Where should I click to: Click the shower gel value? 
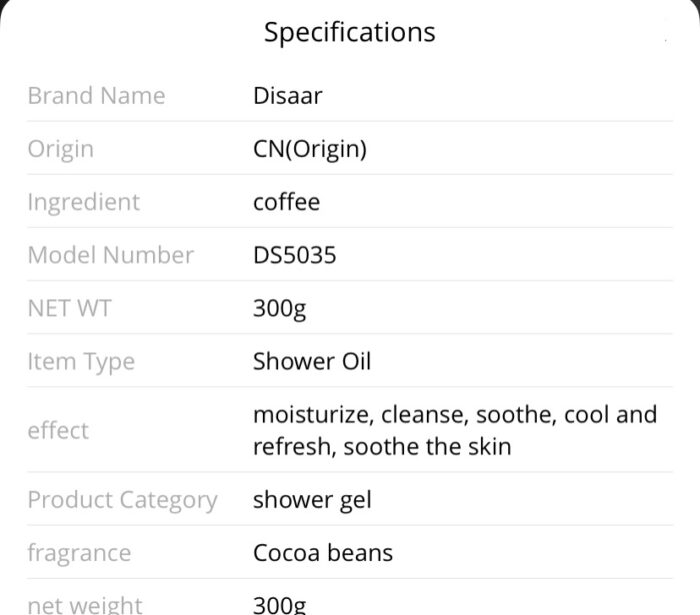click(x=312, y=500)
